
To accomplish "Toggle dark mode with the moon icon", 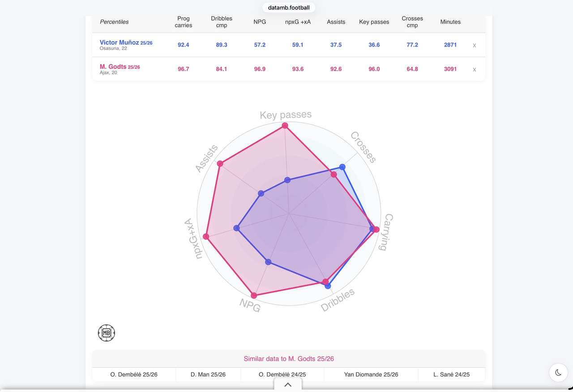I will click(x=558, y=372).
